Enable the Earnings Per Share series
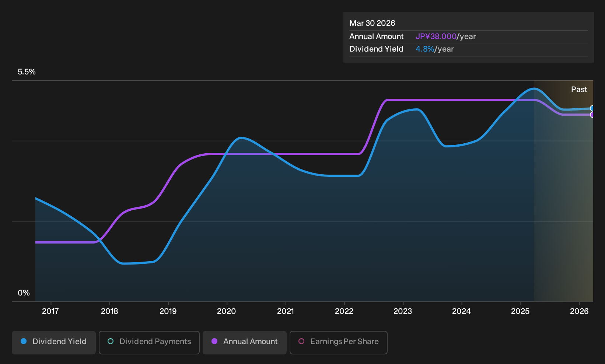 click(339, 343)
